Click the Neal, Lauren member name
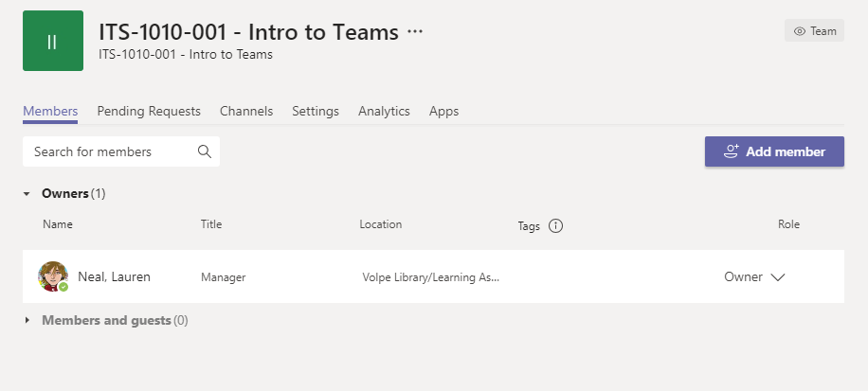The height and width of the screenshot is (391, 868). (x=114, y=277)
